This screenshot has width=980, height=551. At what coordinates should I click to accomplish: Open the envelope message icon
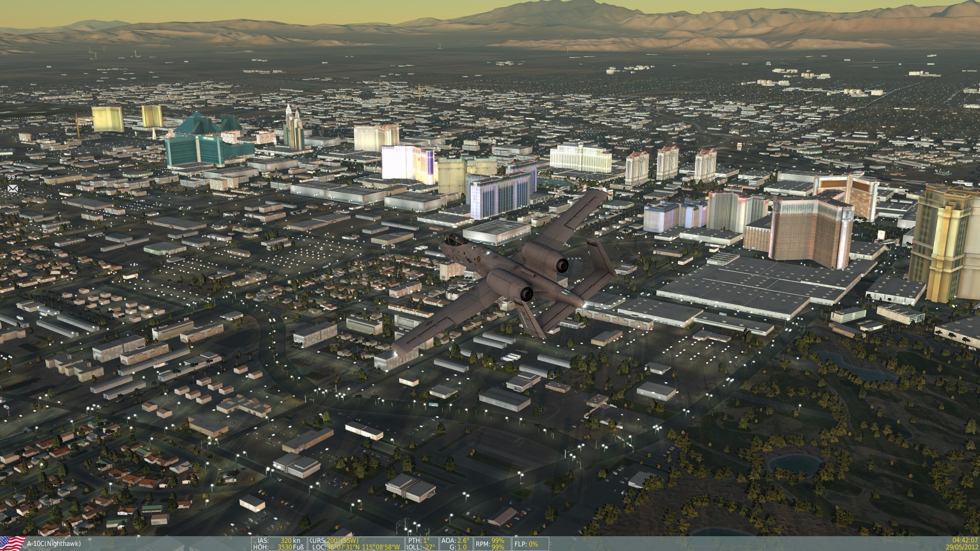12,189
